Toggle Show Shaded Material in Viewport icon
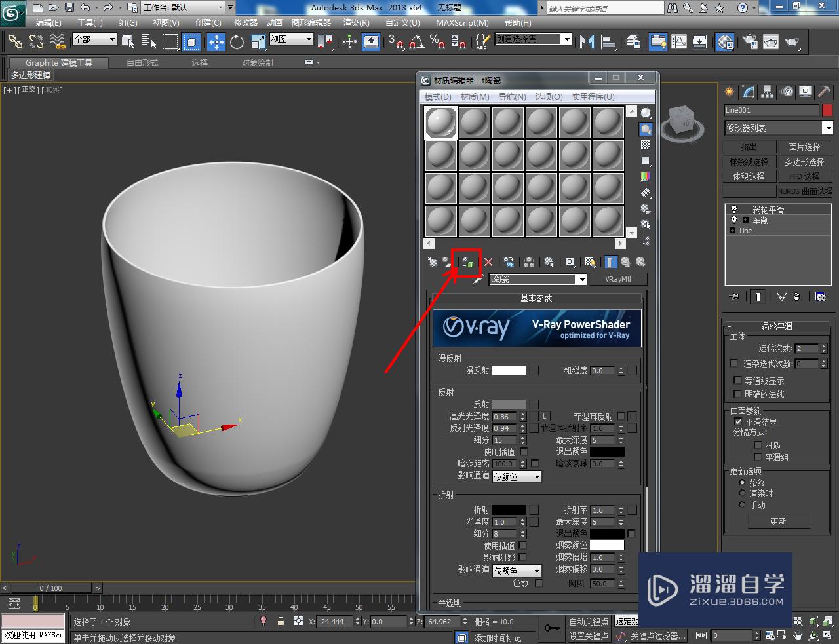This screenshot has height=644, width=839. point(590,262)
